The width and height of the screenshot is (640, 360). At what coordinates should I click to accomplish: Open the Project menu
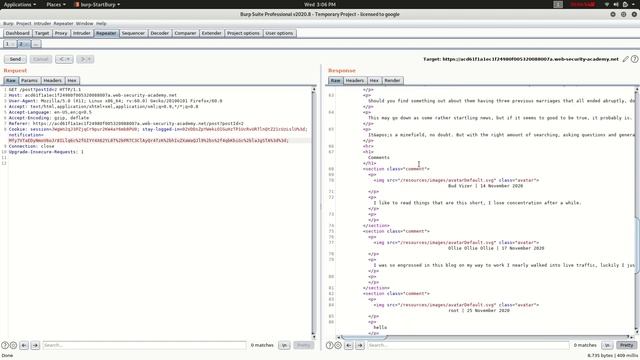tap(24, 24)
